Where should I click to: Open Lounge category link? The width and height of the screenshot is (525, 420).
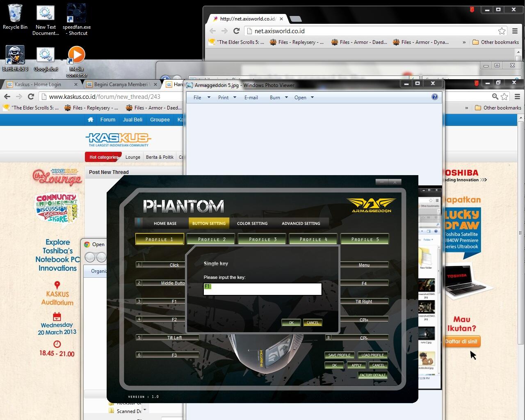point(132,157)
